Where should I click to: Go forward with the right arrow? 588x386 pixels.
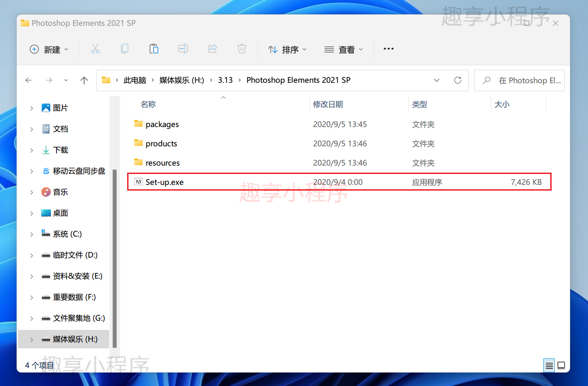49,80
